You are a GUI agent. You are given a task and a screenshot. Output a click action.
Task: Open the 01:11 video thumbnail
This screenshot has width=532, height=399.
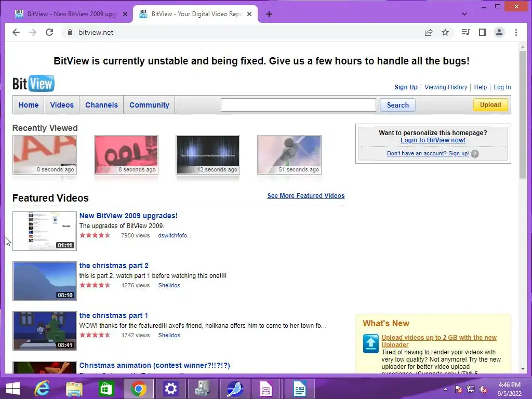point(45,231)
